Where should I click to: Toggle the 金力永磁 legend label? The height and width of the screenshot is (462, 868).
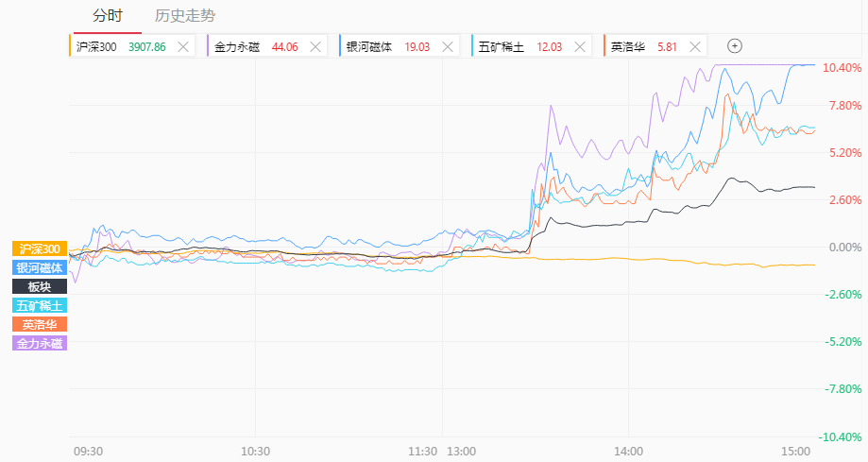click(40, 343)
